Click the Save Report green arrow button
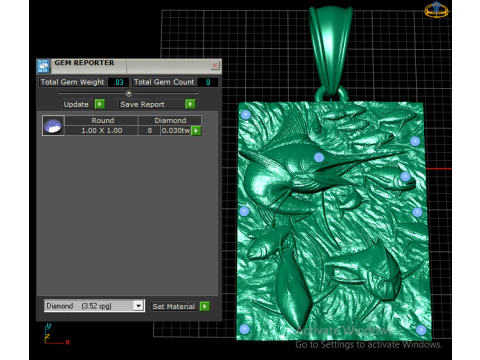The height and width of the screenshot is (360, 480). click(x=190, y=104)
